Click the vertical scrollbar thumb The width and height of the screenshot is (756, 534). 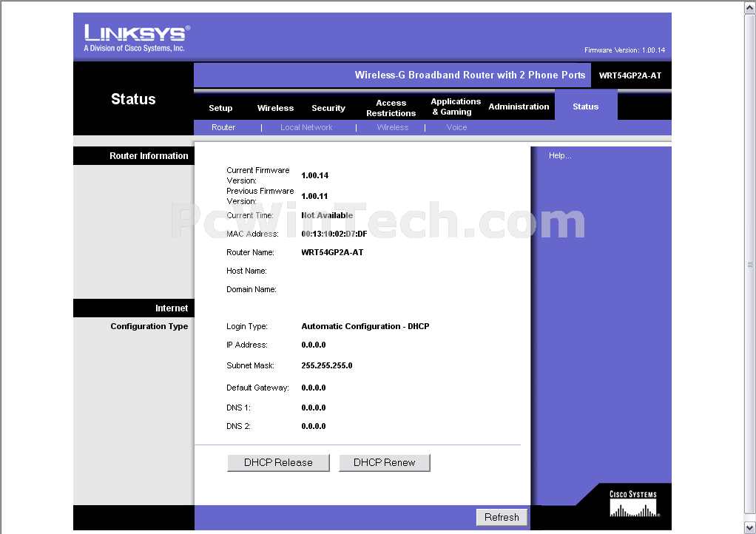pyautogui.click(x=750, y=264)
